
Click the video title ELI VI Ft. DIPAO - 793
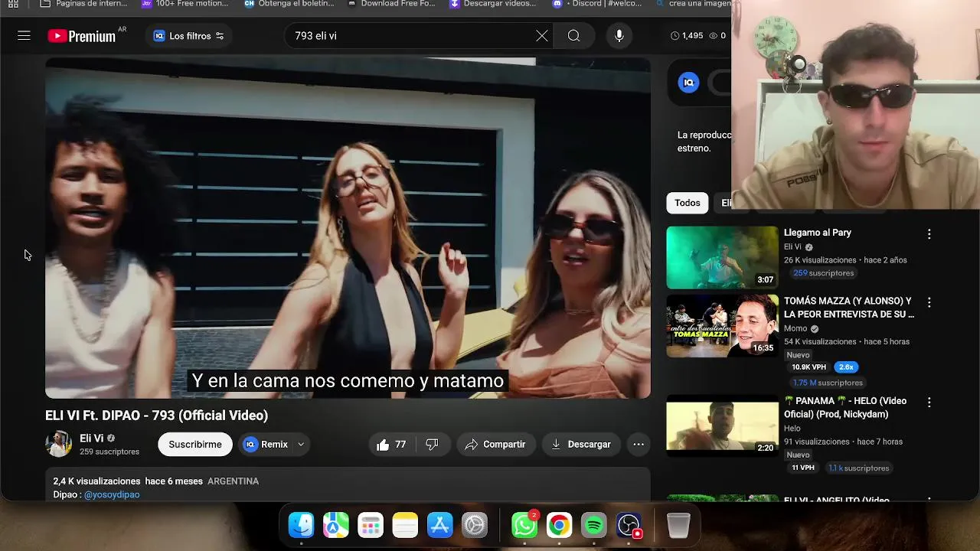156,416
